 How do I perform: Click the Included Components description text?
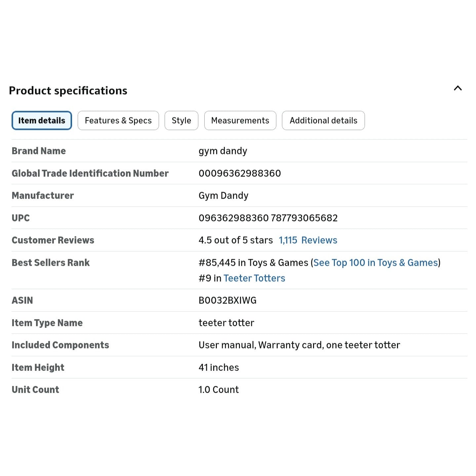pos(299,345)
